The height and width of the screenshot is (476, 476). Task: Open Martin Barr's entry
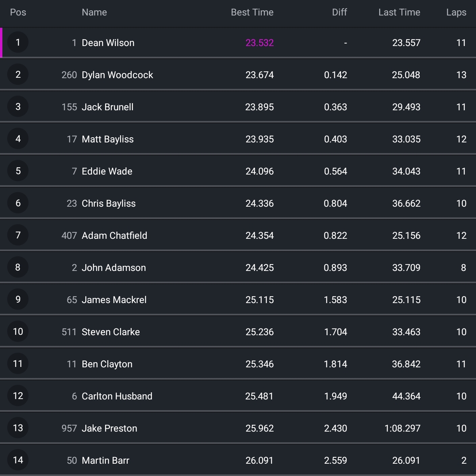(x=106, y=461)
